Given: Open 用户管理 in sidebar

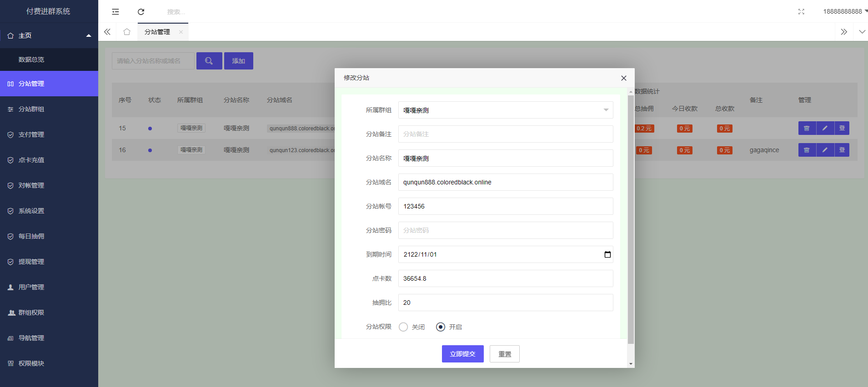Looking at the screenshot, I should tap(49, 287).
